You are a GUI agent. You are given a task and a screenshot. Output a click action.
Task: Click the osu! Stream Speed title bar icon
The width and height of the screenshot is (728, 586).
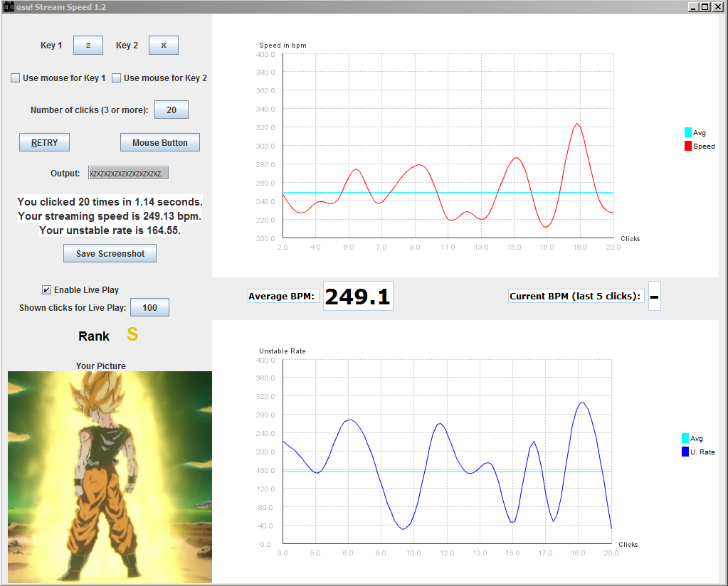pos(9,7)
